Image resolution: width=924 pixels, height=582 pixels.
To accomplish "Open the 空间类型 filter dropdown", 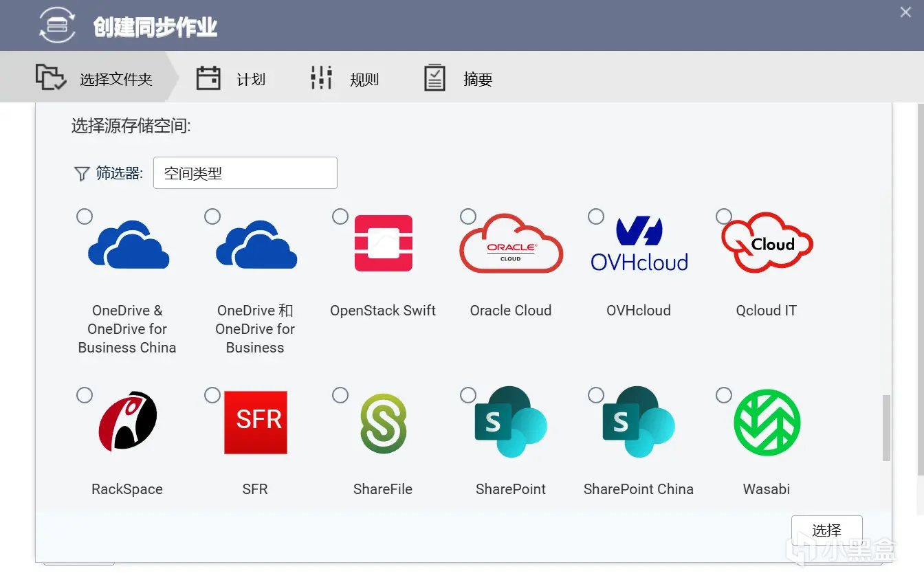I will click(x=245, y=173).
